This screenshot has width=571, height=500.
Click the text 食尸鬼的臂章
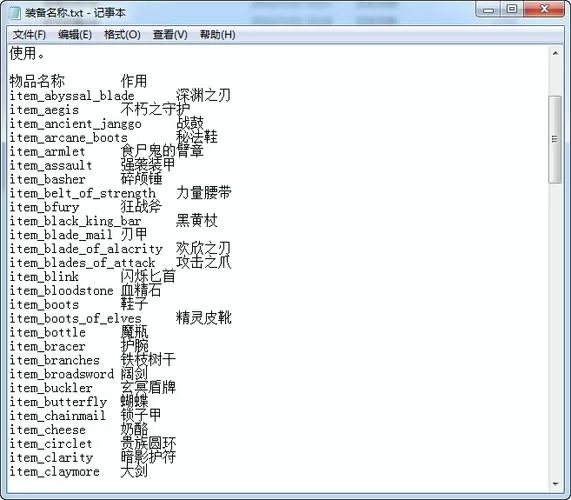pos(162,151)
